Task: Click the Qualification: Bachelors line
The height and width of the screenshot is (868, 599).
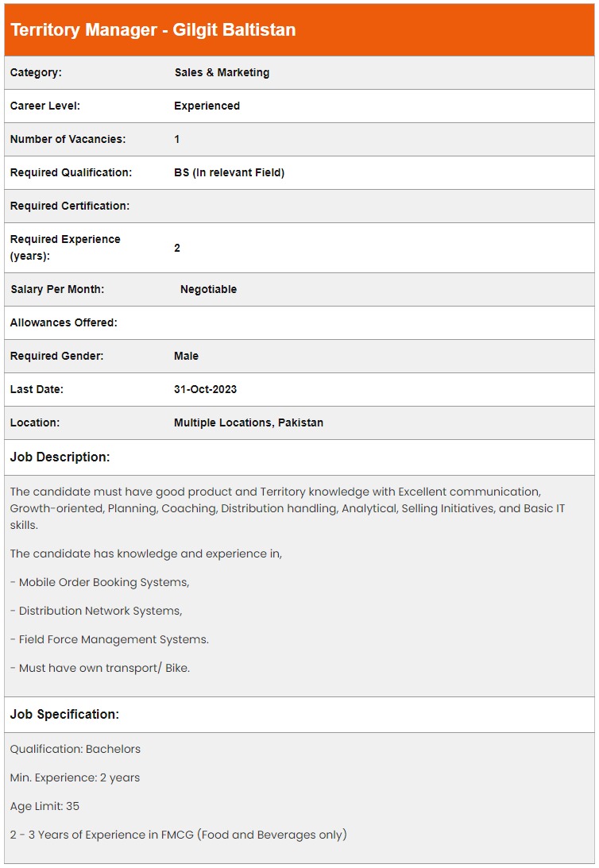Action: point(75,749)
